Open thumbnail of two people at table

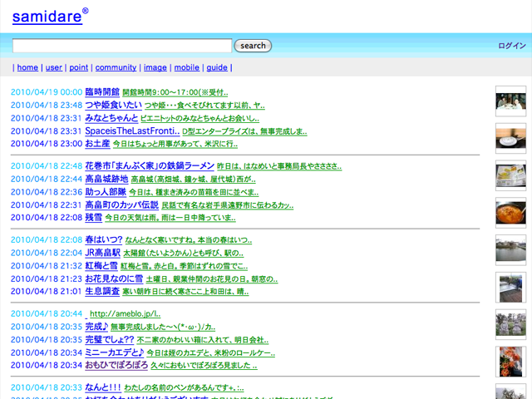coord(510,103)
